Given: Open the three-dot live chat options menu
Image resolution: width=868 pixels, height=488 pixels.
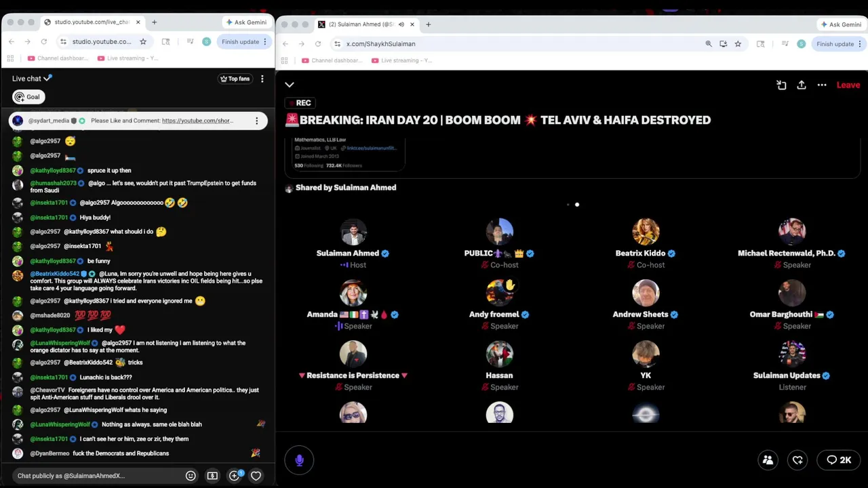Looking at the screenshot, I should tap(262, 79).
